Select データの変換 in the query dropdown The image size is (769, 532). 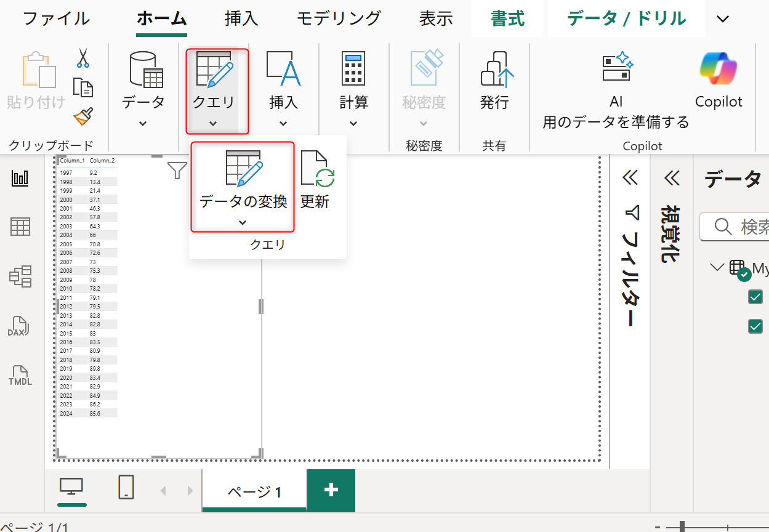click(241, 179)
